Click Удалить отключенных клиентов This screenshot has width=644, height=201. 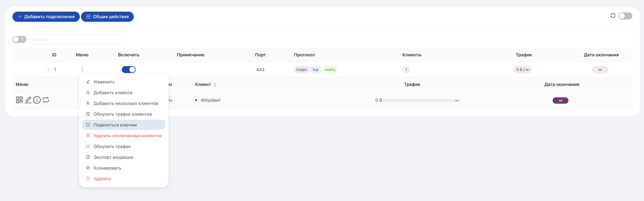tap(127, 136)
